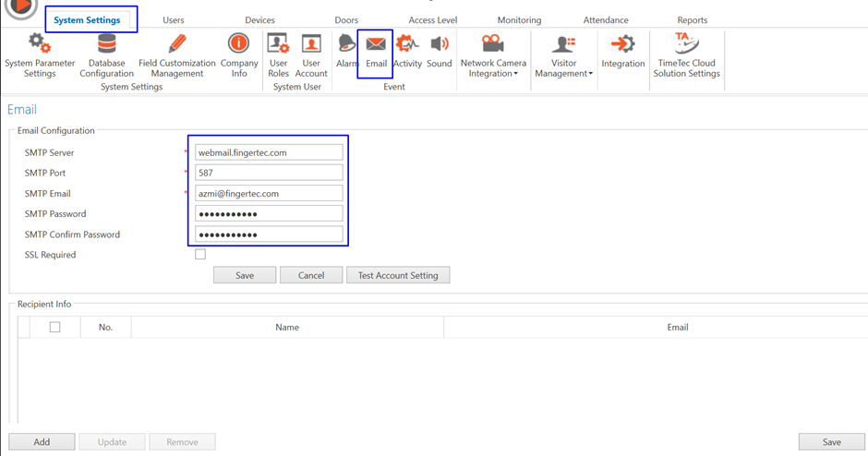Click SMTP Confirm Password field
868x456 pixels.
pyautogui.click(x=269, y=234)
